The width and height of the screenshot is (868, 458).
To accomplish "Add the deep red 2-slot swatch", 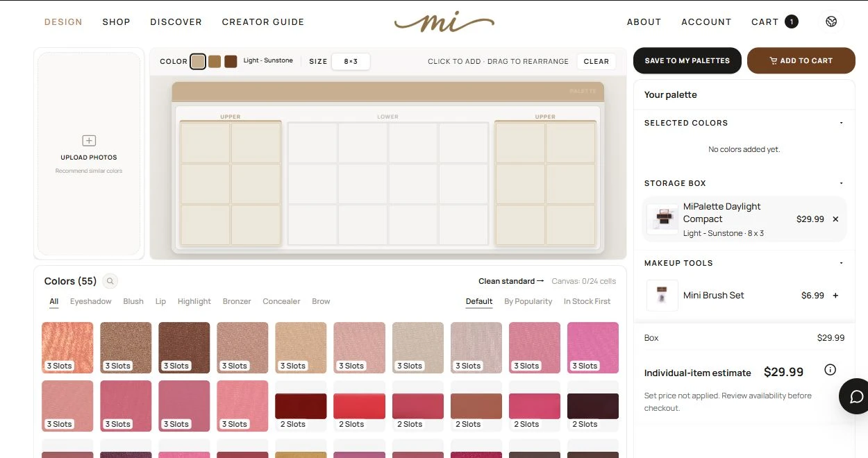I will (301, 406).
